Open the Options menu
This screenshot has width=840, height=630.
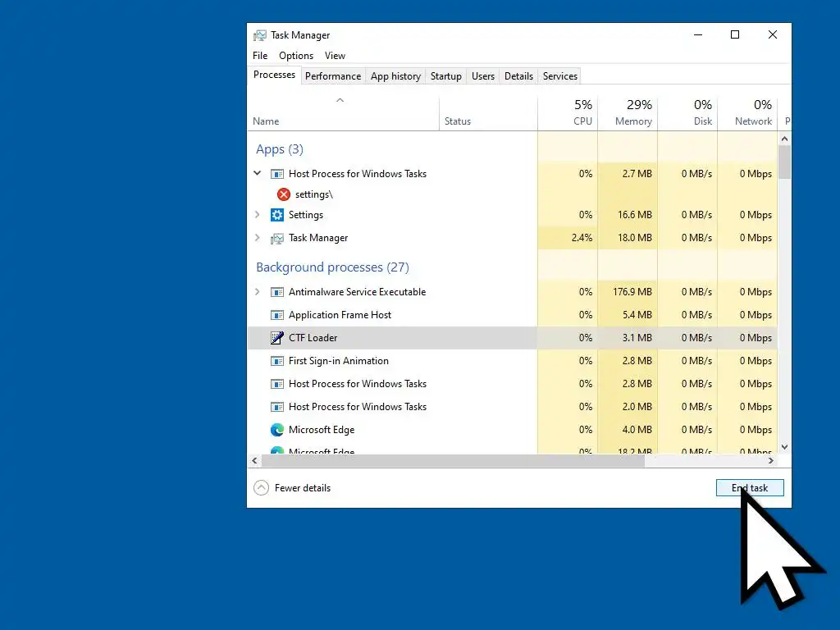(x=295, y=56)
